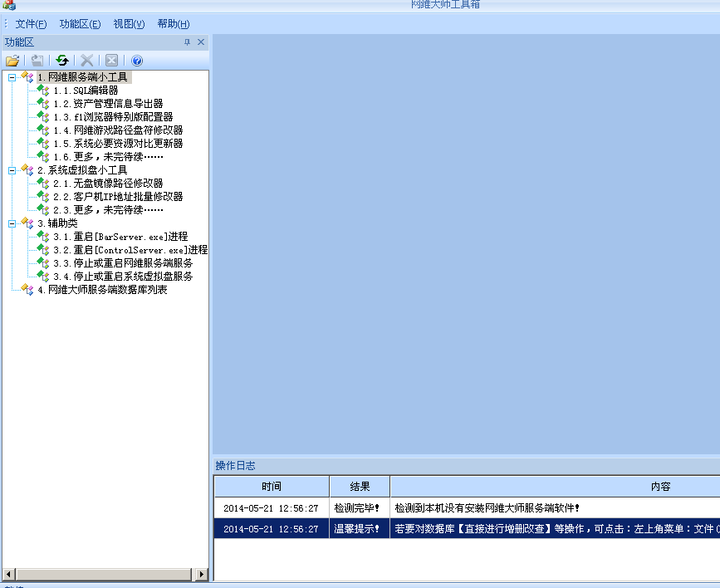The height and width of the screenshot is (588, 720).
Task: Select 4.网维大师服务端数据库列表 tree item
Action: [102, 290]
